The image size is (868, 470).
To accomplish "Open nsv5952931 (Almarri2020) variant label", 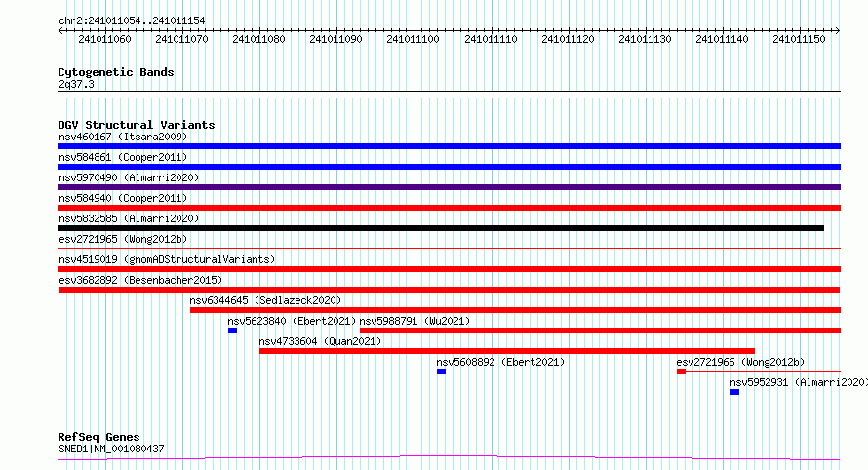I will tap(799, 382).
